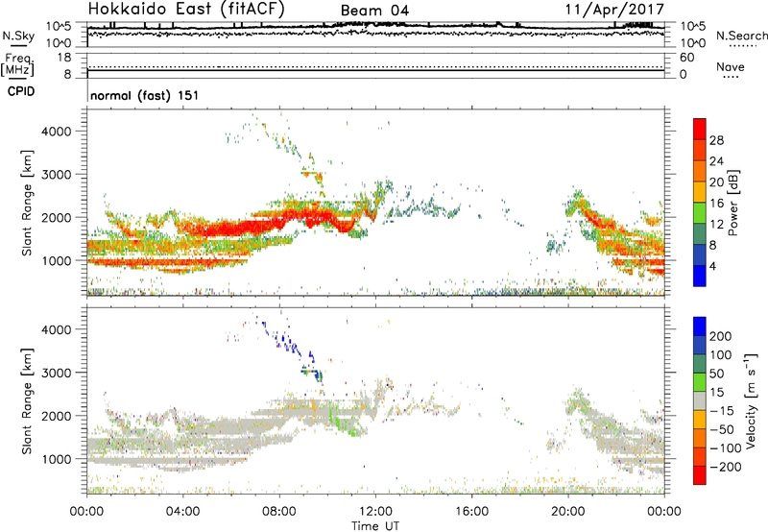Click the -15 velocity color bar tick
Viewport: 768px width, 532px height.
(722, 410)
